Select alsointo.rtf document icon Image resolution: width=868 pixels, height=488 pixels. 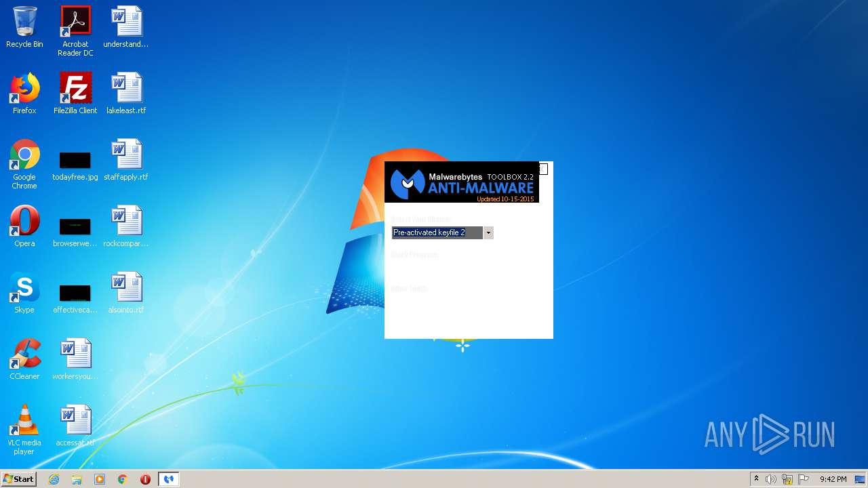(126, 293)
